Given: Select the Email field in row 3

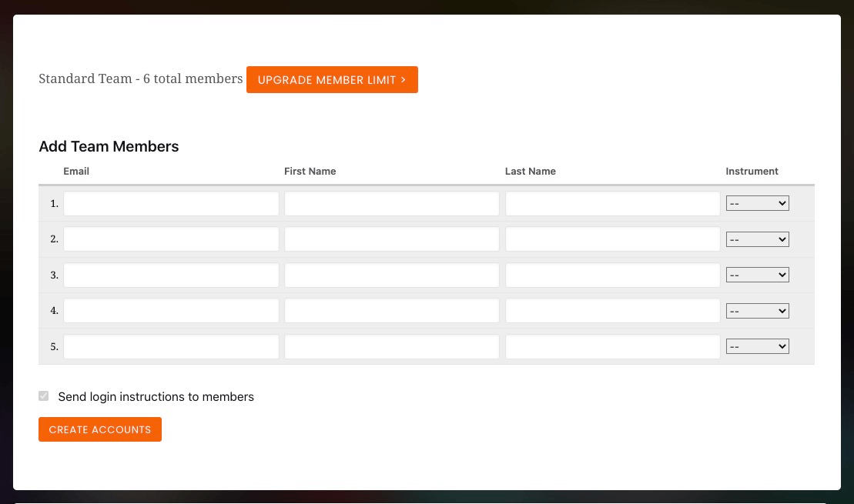Looking at the screenshot, I should pos(171,275).
